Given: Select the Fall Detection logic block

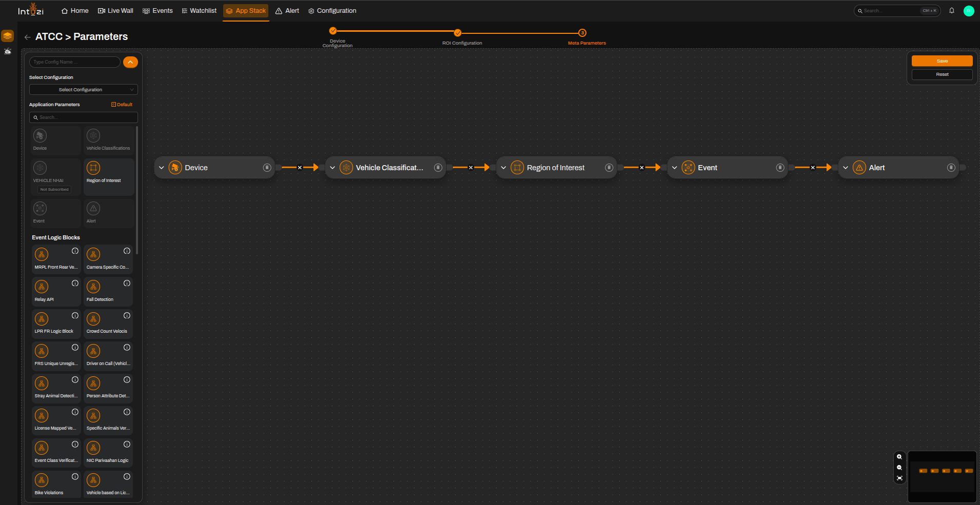Looking at the screenshot, I should pyautogui.click(x=108, y=292).
